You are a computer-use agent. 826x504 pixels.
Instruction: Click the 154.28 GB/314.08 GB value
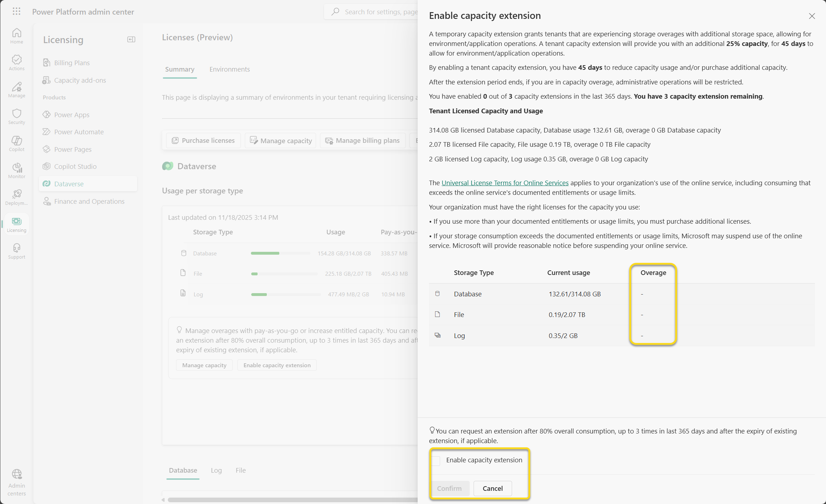click(344, 254)
